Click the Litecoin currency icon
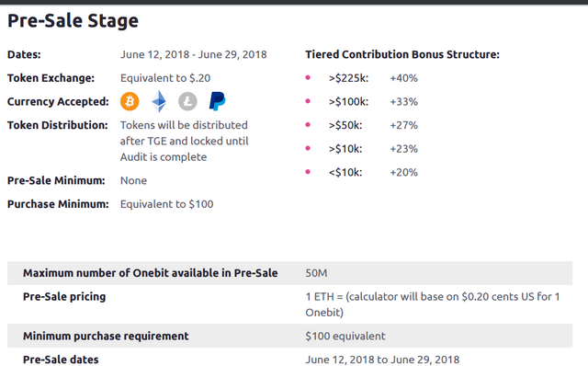The height and width of the screenshot is (366, 588). tap(187, 101)
